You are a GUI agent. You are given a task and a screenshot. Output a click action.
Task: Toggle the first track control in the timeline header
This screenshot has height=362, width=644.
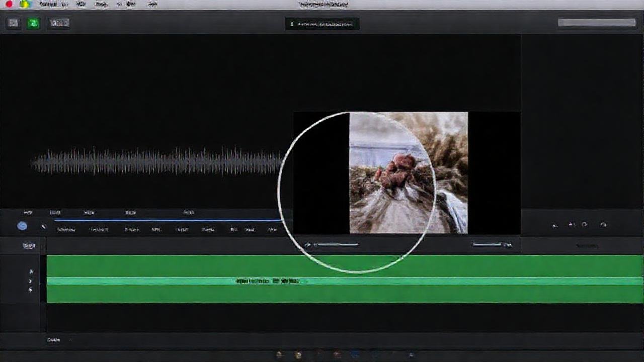pyautogui.click(x=30, y=270)
